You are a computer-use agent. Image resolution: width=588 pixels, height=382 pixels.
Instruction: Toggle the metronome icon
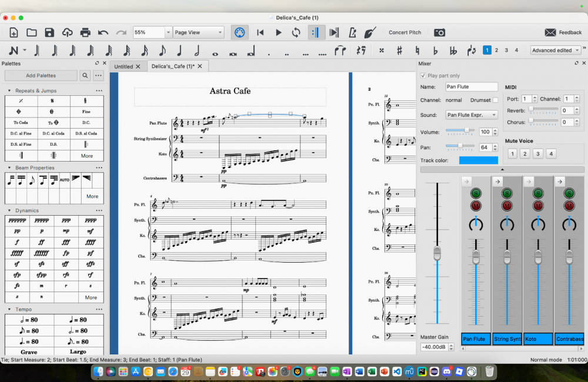tap(352, 32)
